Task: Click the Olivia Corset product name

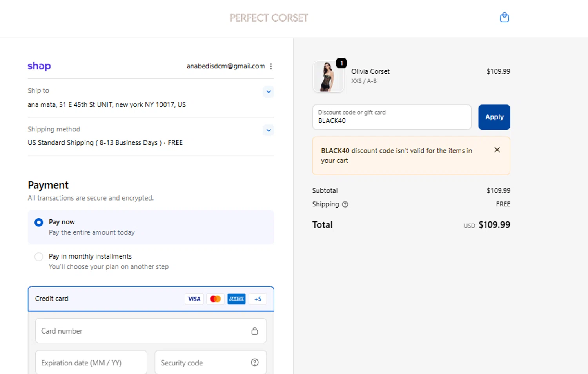Action: pyautogui.click(x=370, y=71)
